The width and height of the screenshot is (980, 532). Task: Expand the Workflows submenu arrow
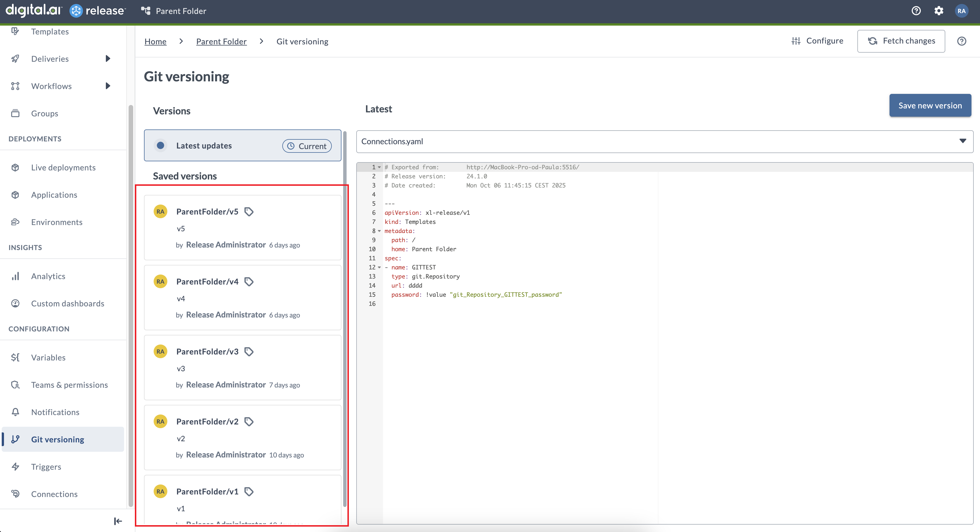click(x=108, y=86)
